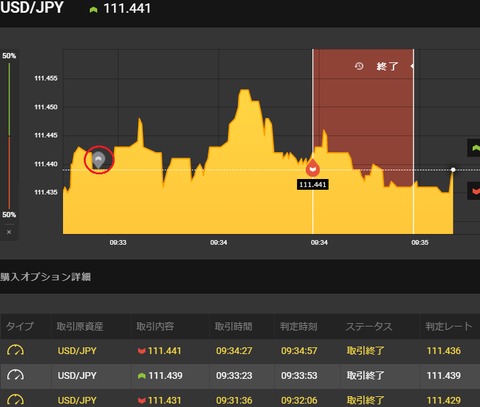Click the settlement rate 111.436

click(x=444, y=351)
